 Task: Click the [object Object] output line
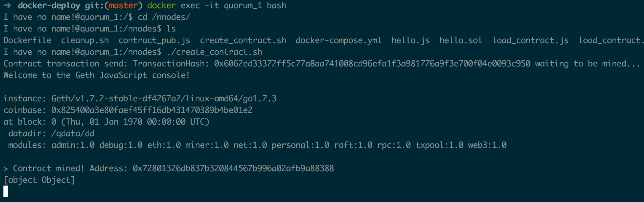(39, 180)
